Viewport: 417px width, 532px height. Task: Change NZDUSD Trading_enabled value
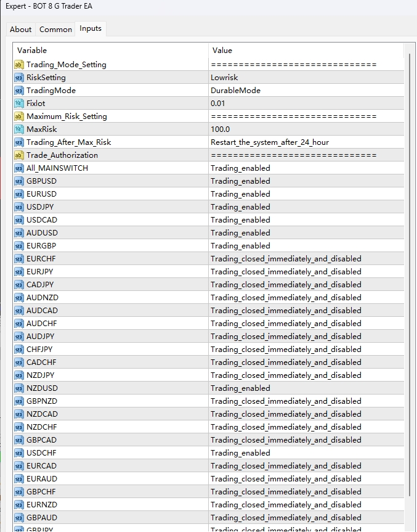(x=306, y=388)
